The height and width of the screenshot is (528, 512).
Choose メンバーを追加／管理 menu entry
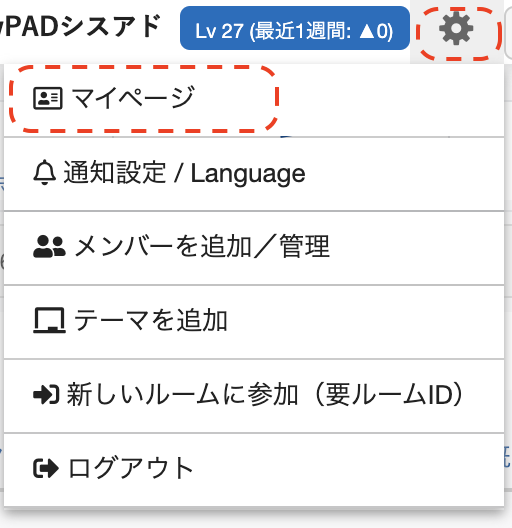pyautogui.click(x=254, y=248)
